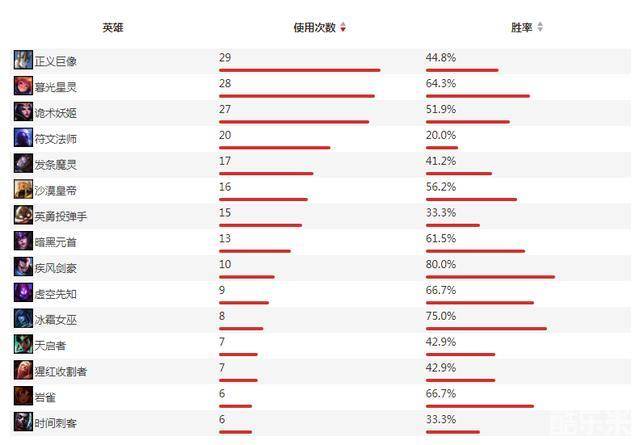Click the 英雄 column header
Screen dimensions: 640x445
(x=113, y=28)
